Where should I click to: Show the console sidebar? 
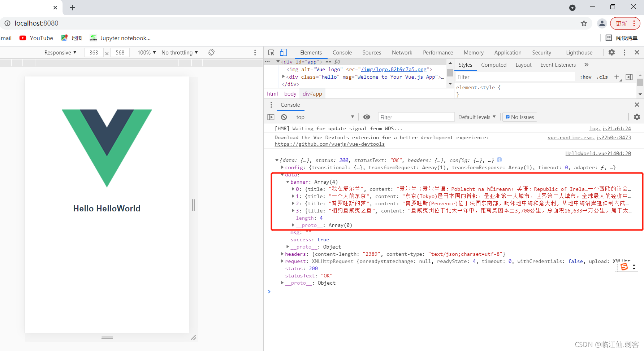[x=271, y=117]
